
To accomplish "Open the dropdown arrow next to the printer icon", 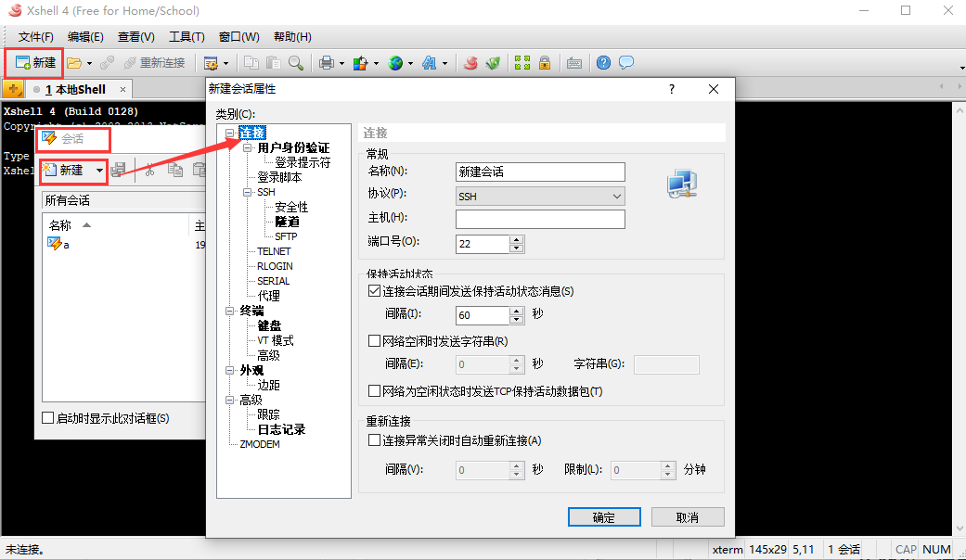I will point(341,63).
